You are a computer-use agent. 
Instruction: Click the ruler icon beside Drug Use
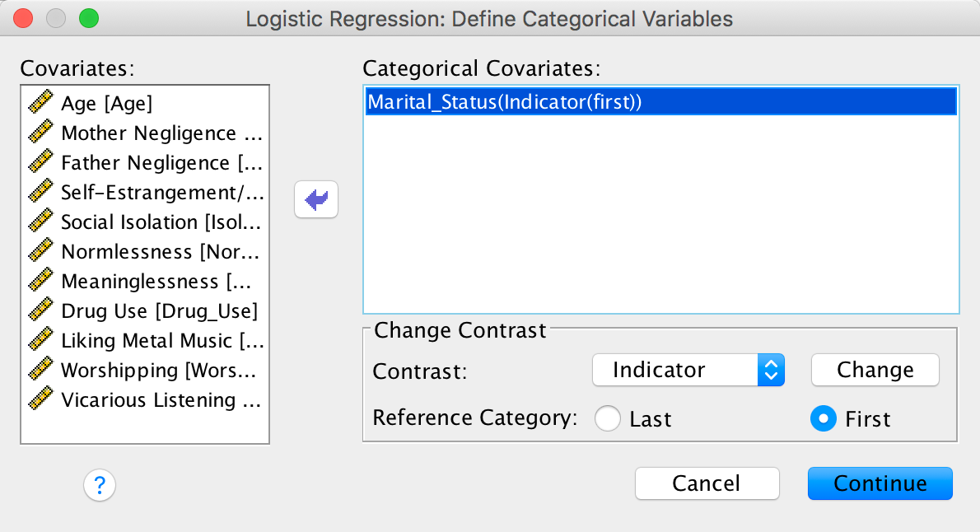(40, 310)
